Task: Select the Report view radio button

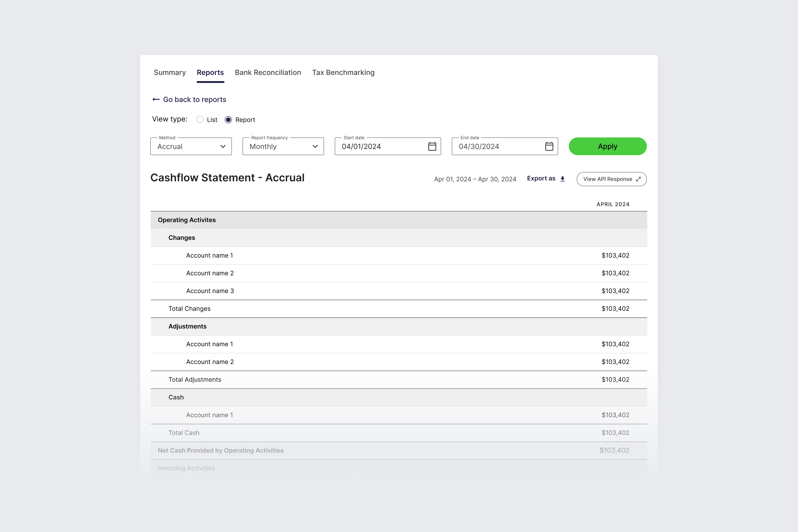Action: (228, 120)
